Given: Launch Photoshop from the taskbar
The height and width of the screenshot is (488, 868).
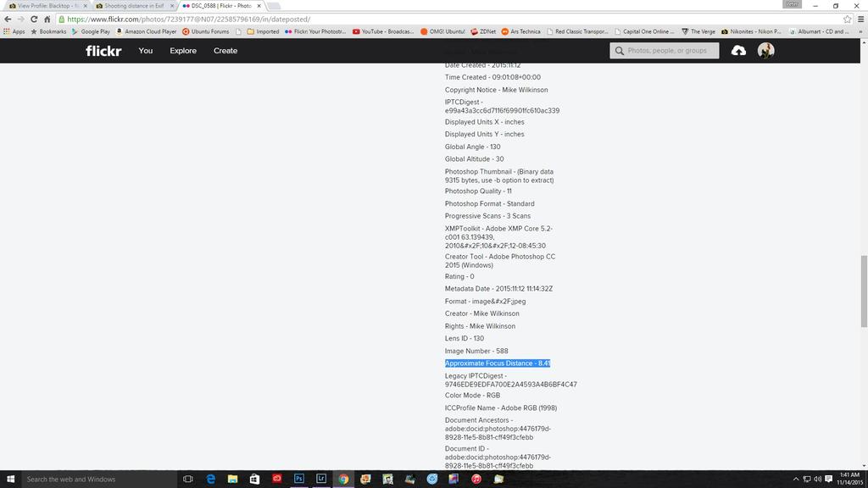Looking at the screenshot, I should point(299,479).
